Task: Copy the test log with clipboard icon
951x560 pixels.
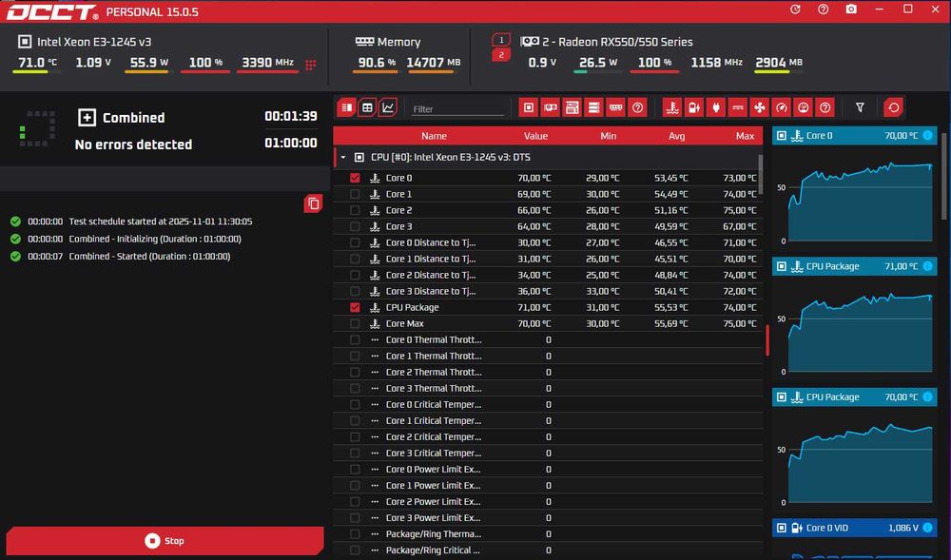Action: [313, 203]
